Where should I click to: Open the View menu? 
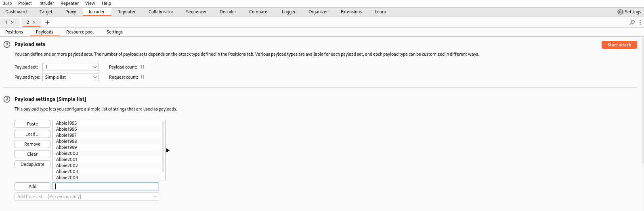coord(90,3)
